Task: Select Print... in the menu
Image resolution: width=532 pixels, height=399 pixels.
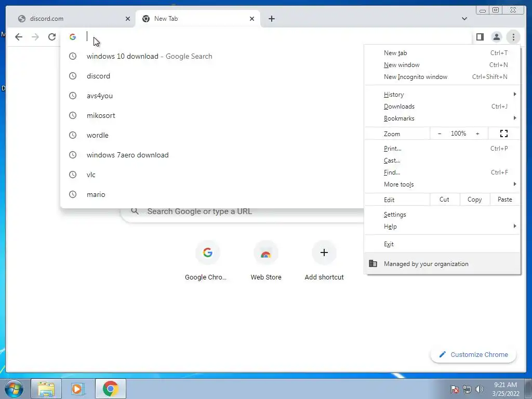Action: coord(443,148)
